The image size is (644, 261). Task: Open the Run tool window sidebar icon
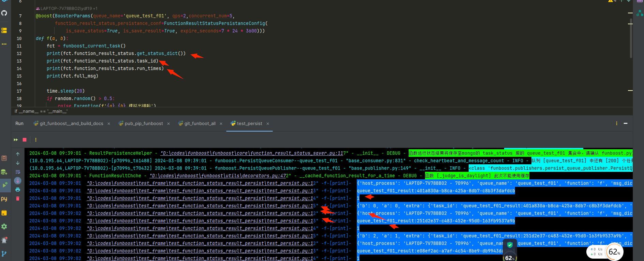[4, 185]
